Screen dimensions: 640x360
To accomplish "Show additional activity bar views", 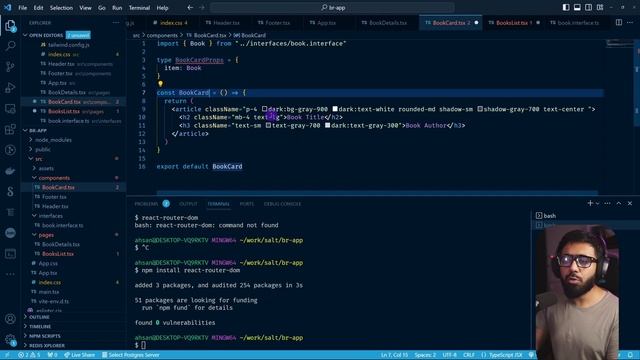I will point(10,274).
